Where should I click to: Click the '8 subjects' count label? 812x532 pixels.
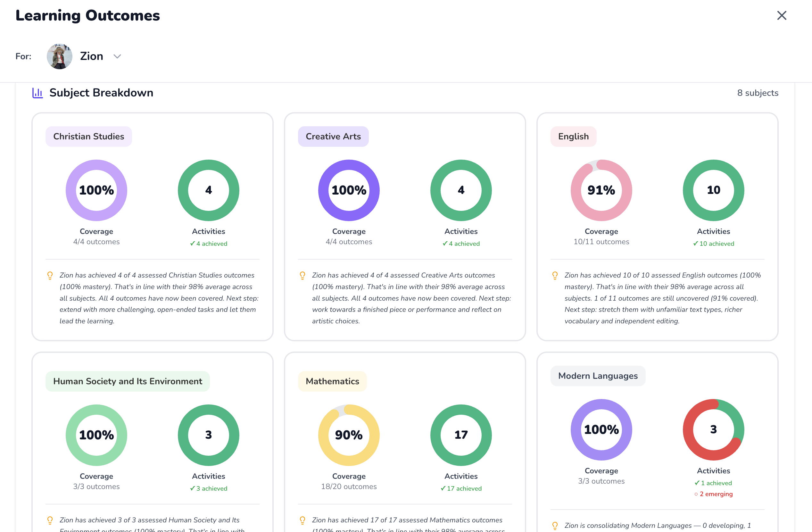(758, 93)
